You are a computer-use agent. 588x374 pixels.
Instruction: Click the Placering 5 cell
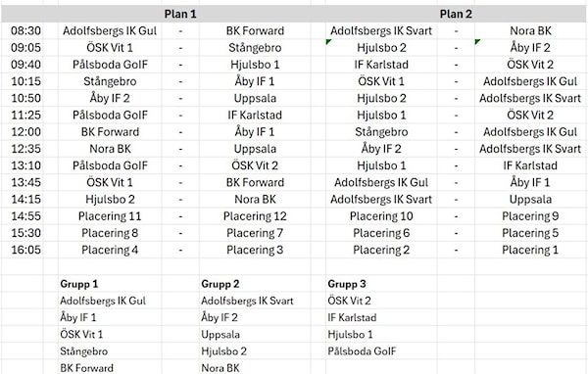tap(530, 233)
